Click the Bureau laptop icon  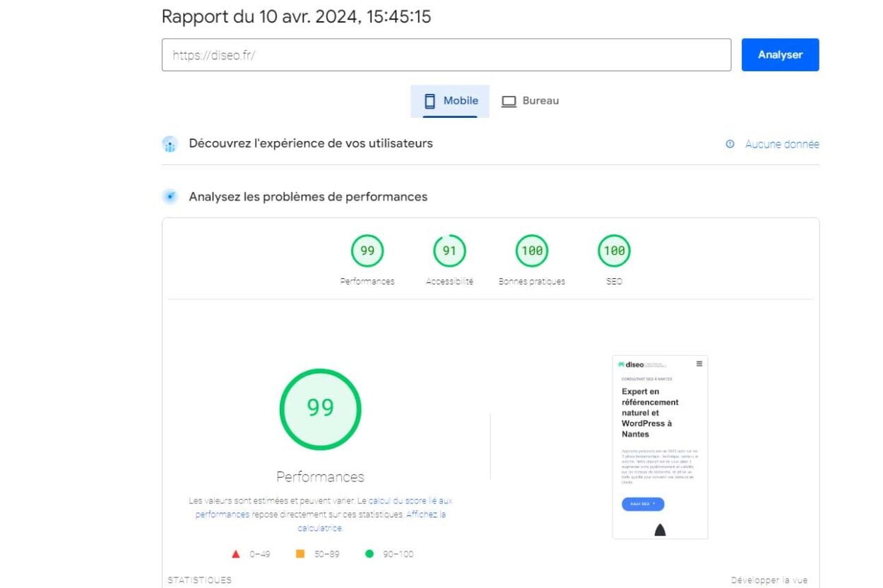point(509,101)
